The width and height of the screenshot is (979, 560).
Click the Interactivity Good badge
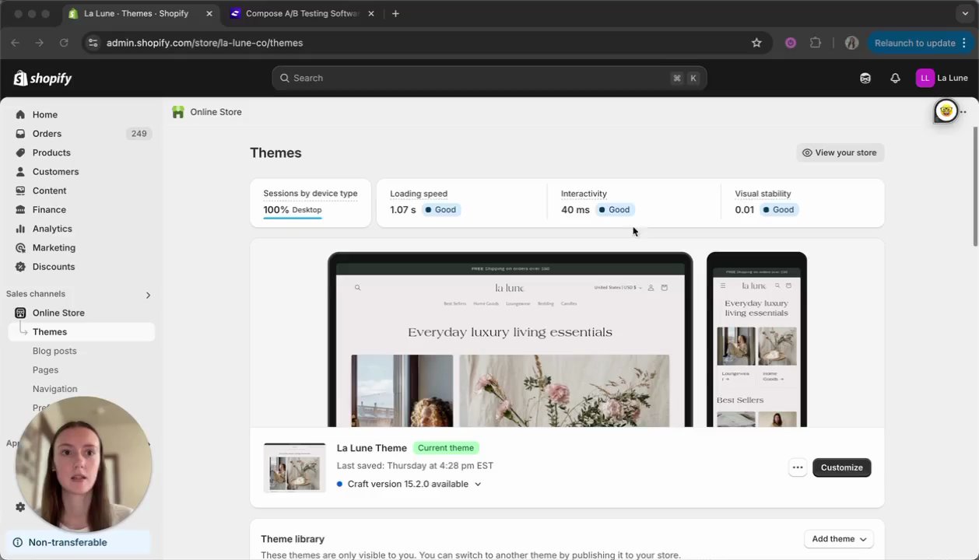coord(615,210)
